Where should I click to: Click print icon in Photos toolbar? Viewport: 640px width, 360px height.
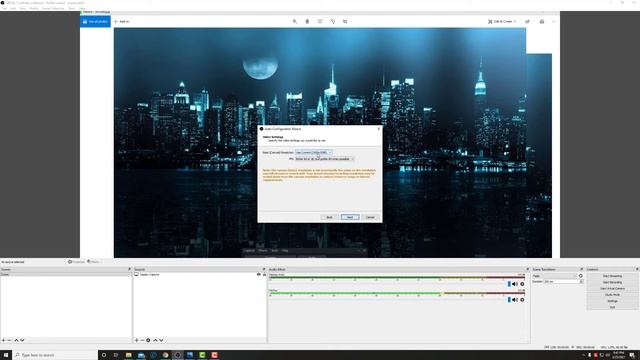pyautogui.click(x=542, y=21)
